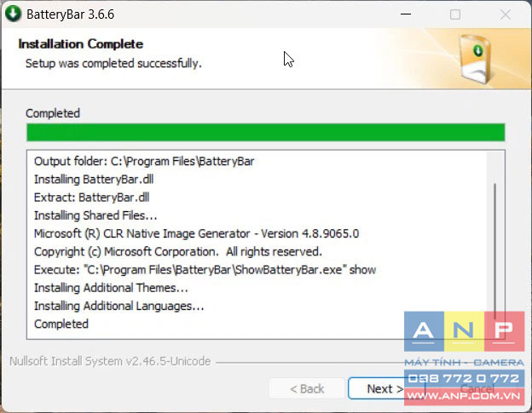Select the 'Installing Additional Languages...' log line

coord(119,306)
